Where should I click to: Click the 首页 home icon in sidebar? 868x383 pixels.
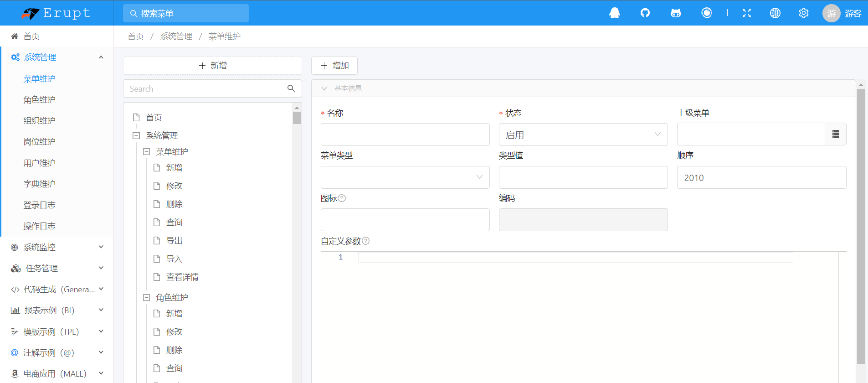(x=15, y=36)
